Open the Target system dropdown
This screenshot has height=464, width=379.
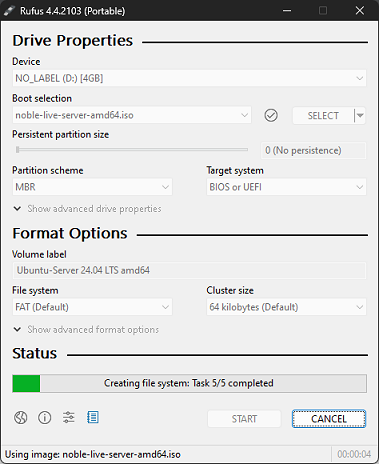[x=286, y=187]
